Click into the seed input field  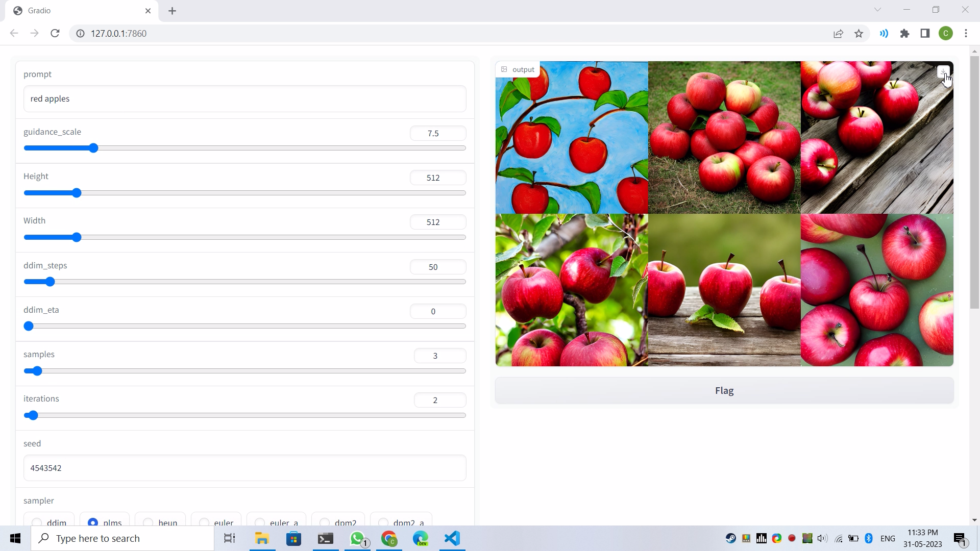coord(244,468)
